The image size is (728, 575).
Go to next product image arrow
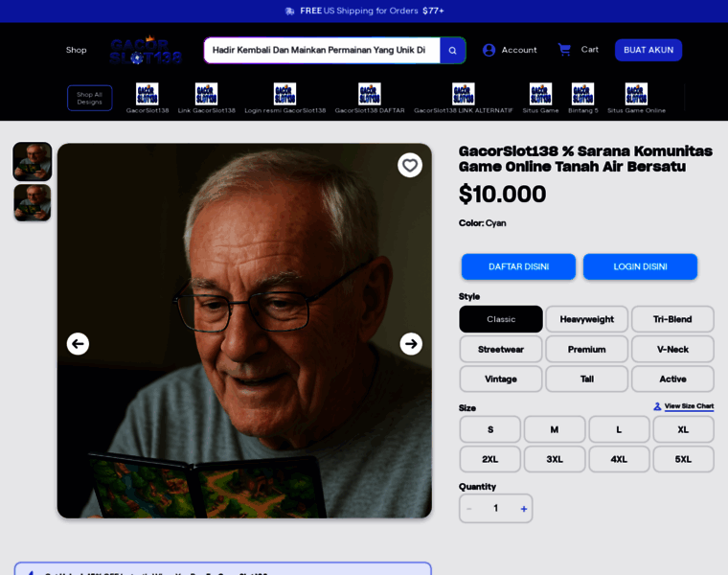[x=411, y=344]
